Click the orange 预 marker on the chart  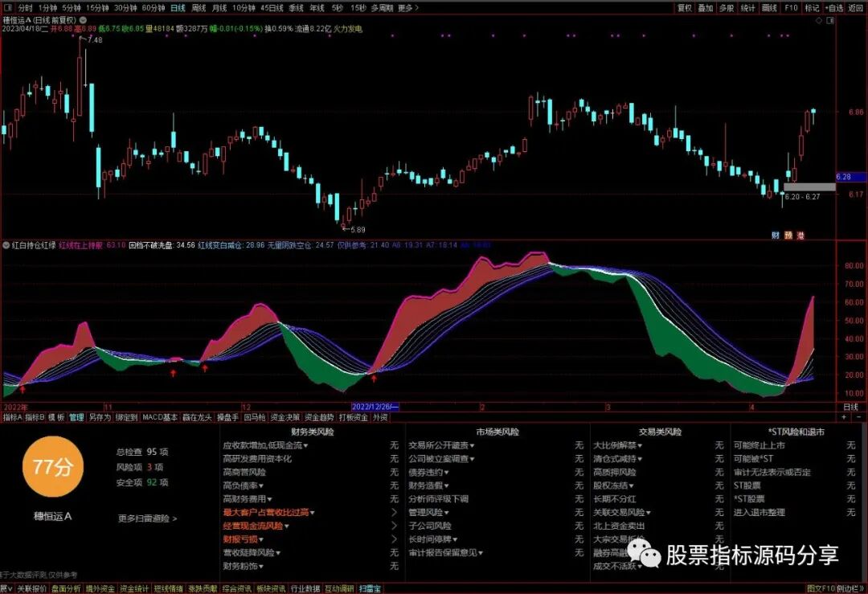tap(788, 236)
